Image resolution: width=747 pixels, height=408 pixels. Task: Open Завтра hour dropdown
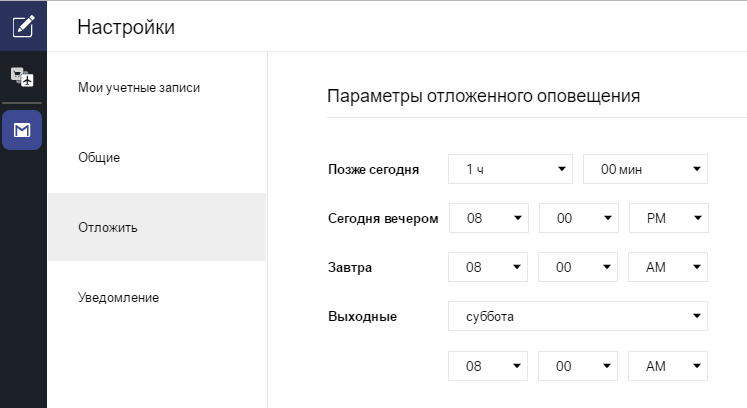pos(488,267)
